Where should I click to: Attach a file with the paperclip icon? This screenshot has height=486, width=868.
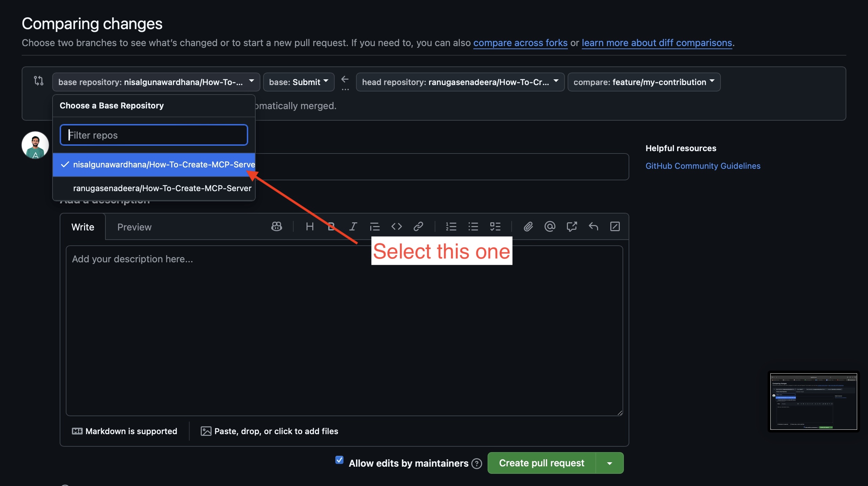pyautogui.click(x=528, y=226)
